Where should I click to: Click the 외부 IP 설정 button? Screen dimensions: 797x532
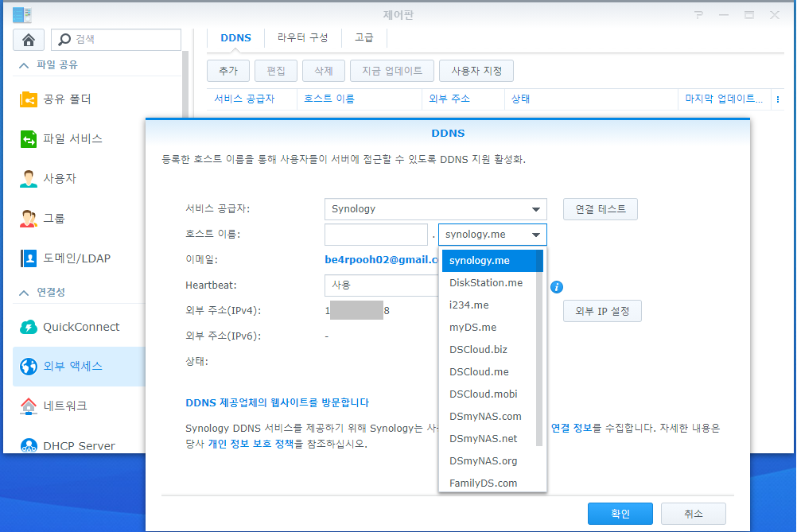[x=602, y=311]
